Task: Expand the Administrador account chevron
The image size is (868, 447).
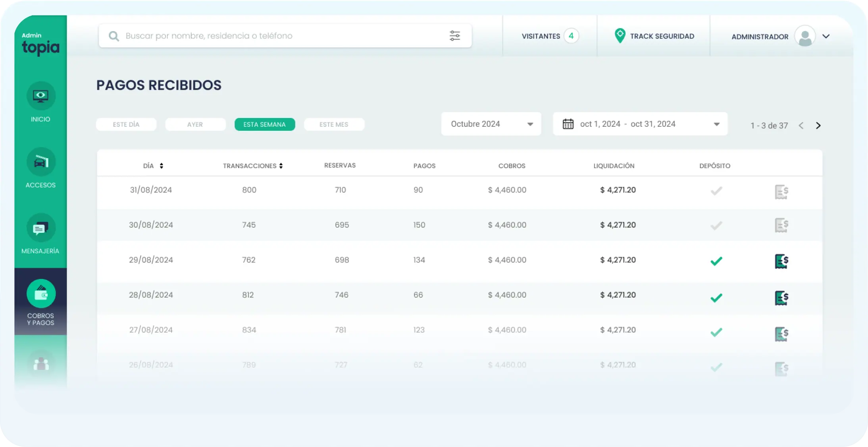Action: coord(826,36)
